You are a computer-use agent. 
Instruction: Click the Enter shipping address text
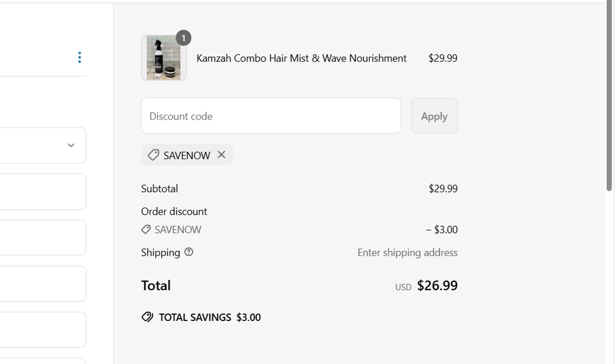click(407, 253)
